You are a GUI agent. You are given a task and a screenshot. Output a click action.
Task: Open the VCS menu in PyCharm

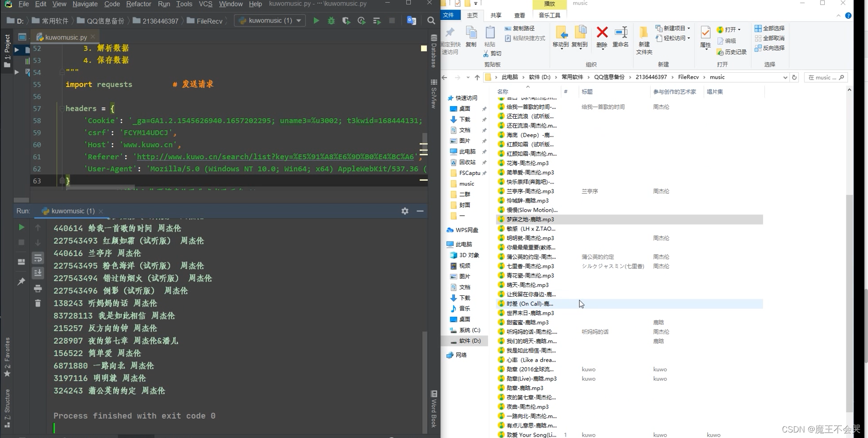click(x=205, y=4)
